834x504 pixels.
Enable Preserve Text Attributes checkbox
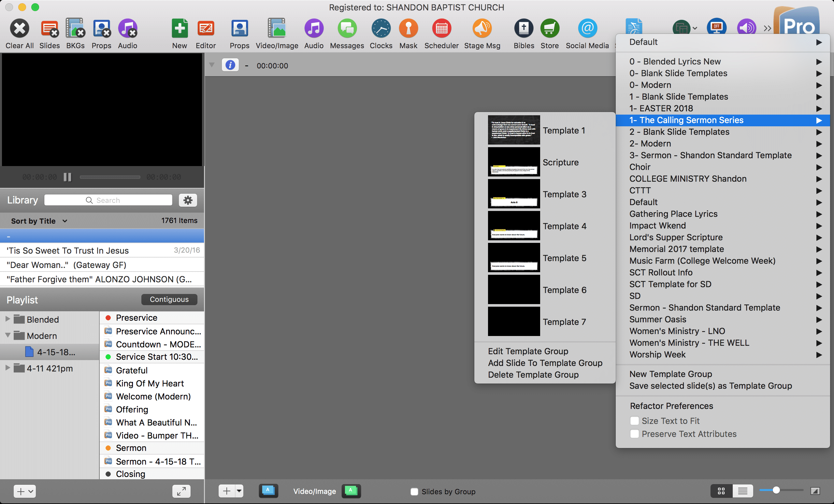tap(634, 434)
